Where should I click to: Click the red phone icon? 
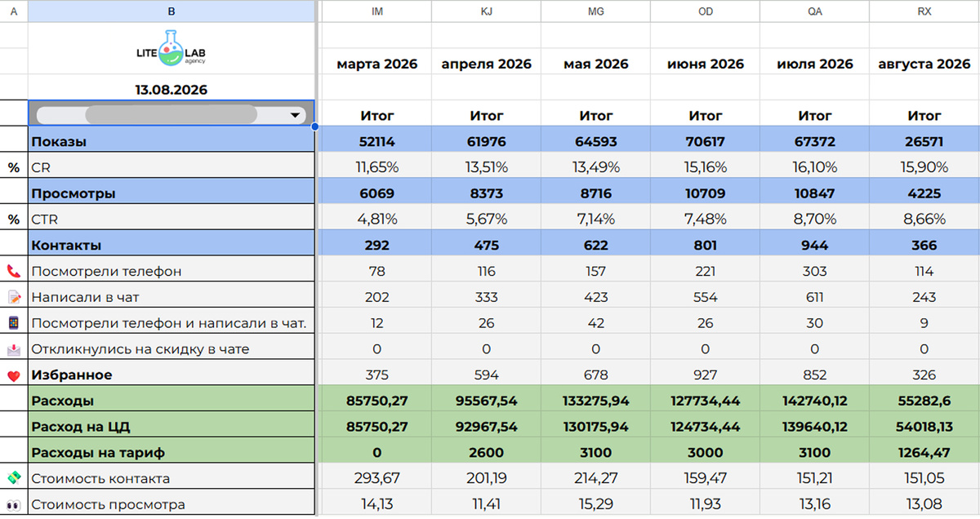coord(14,271)
